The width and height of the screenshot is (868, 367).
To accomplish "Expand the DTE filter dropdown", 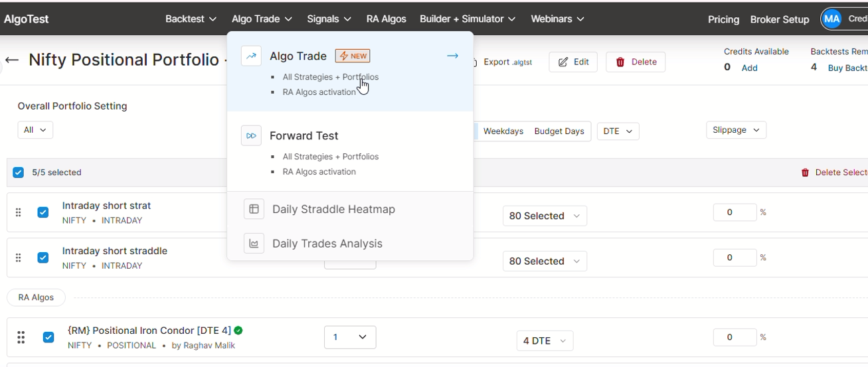I will click(x=618, y=131).
